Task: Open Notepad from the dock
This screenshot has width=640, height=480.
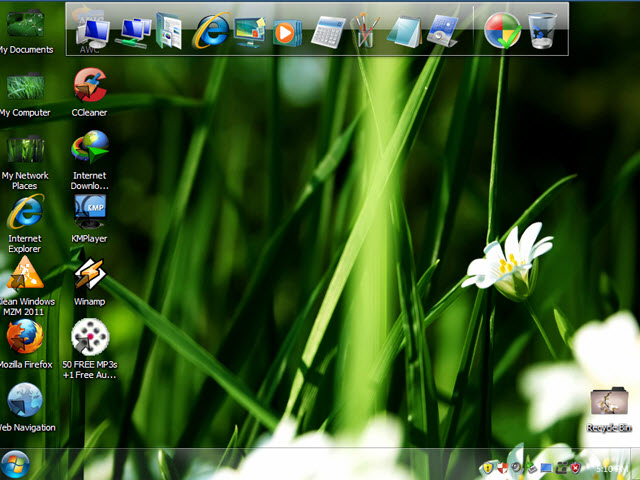Action: 404,32
